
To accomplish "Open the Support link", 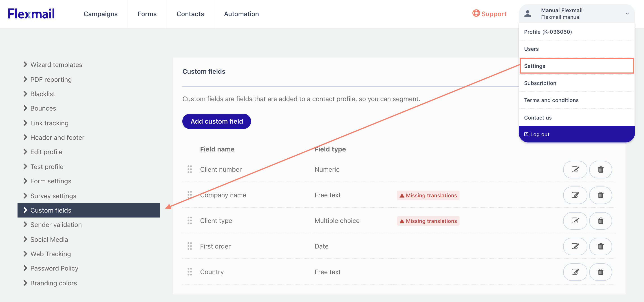I will point(489,14).
